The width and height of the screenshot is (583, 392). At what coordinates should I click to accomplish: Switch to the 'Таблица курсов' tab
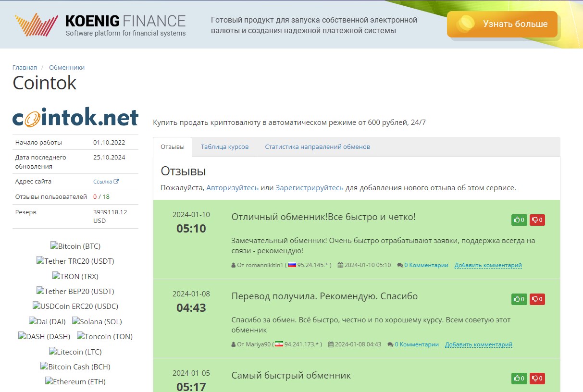tap(225, 147)
